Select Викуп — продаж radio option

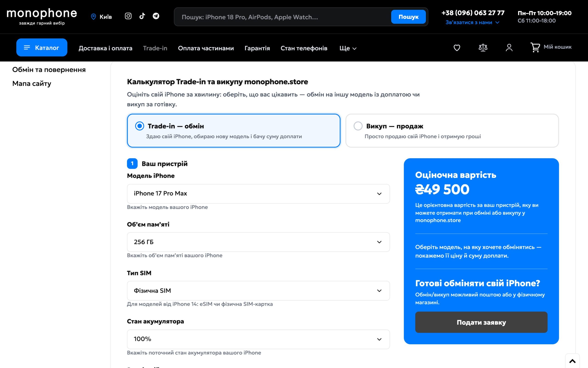point(452,130)
